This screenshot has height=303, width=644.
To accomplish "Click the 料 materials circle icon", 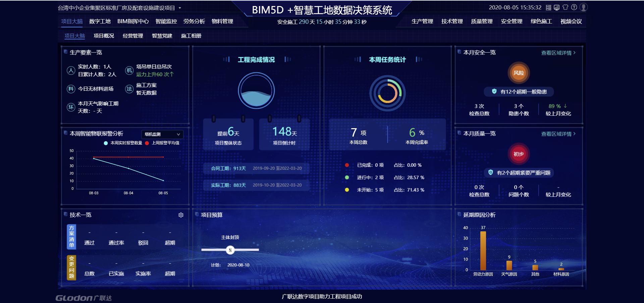I will click(71, 89).
